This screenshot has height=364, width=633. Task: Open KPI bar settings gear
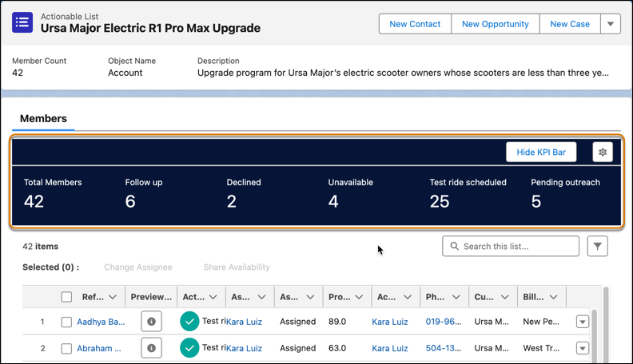(603, 152)
